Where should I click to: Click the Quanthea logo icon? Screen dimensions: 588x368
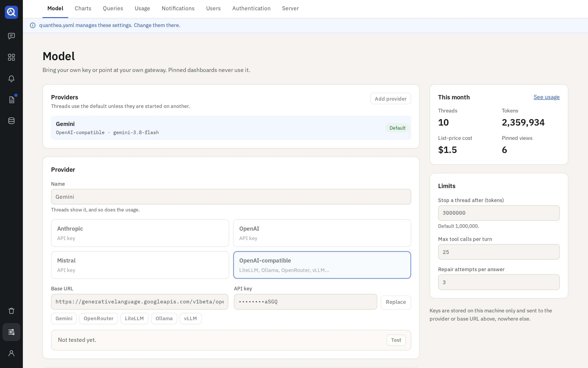coord(11,12)
